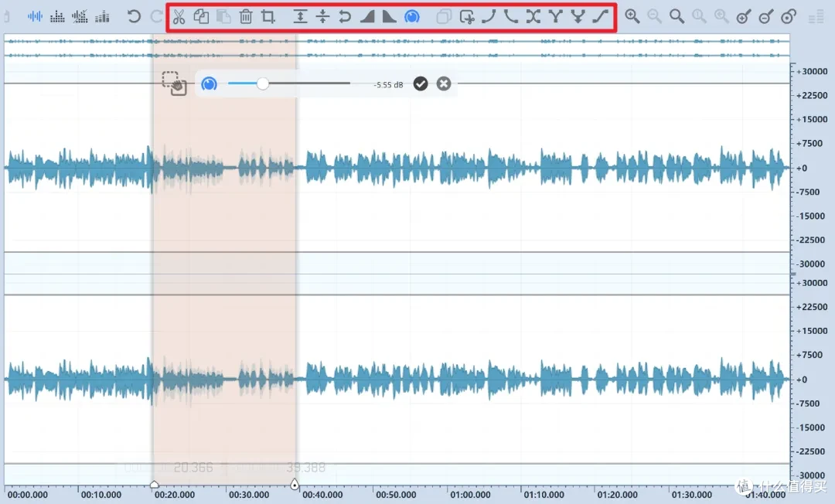Click the gain knob in the popup

click(210, 83)
